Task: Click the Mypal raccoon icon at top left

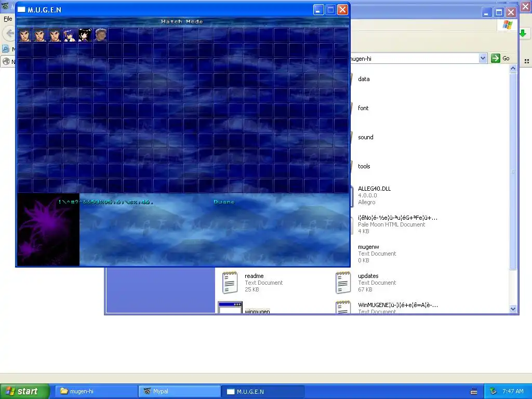Action: [5, 6]
